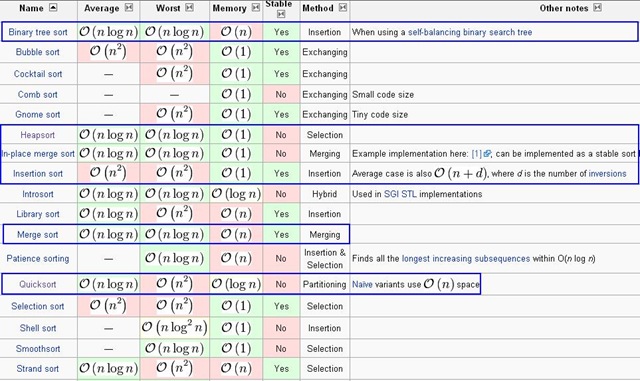The height and width of the screenshot is (381, 640).
Task: Click the Bubble sort worst-case O(n²) cell
Action: point(175,52)
